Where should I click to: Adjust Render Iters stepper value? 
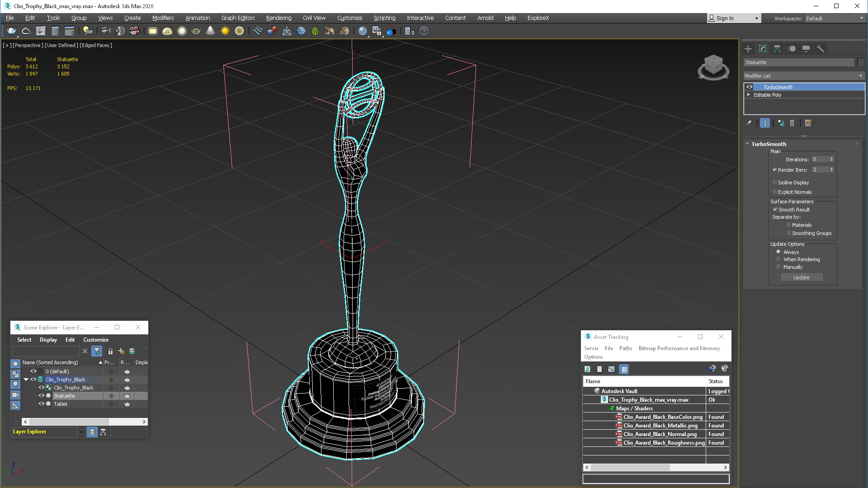(833, 169)
